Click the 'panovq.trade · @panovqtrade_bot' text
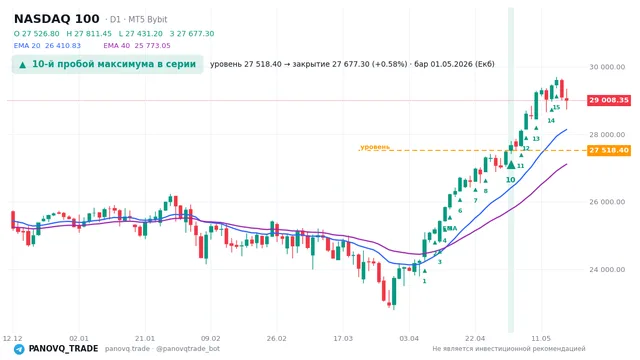The width and height of the screenshot is (640, 360). [162, 349]
